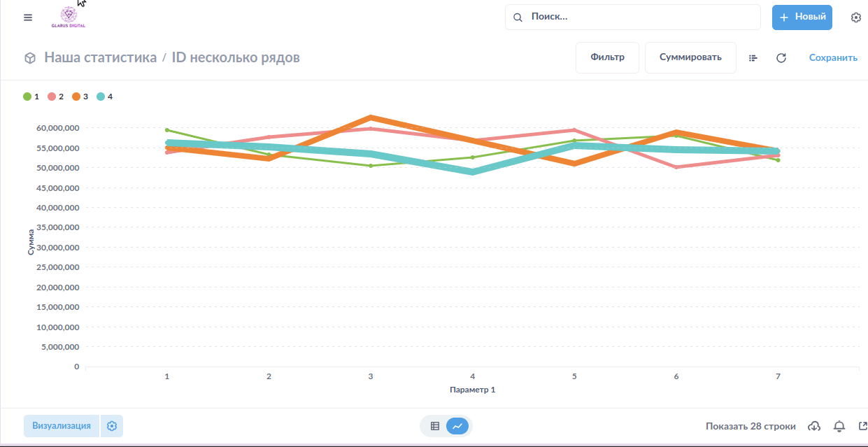This screenshot has height=447, width=868.
Task: Focus the Поиск search field
Action: pyautogui.click(x=640, y=17)
